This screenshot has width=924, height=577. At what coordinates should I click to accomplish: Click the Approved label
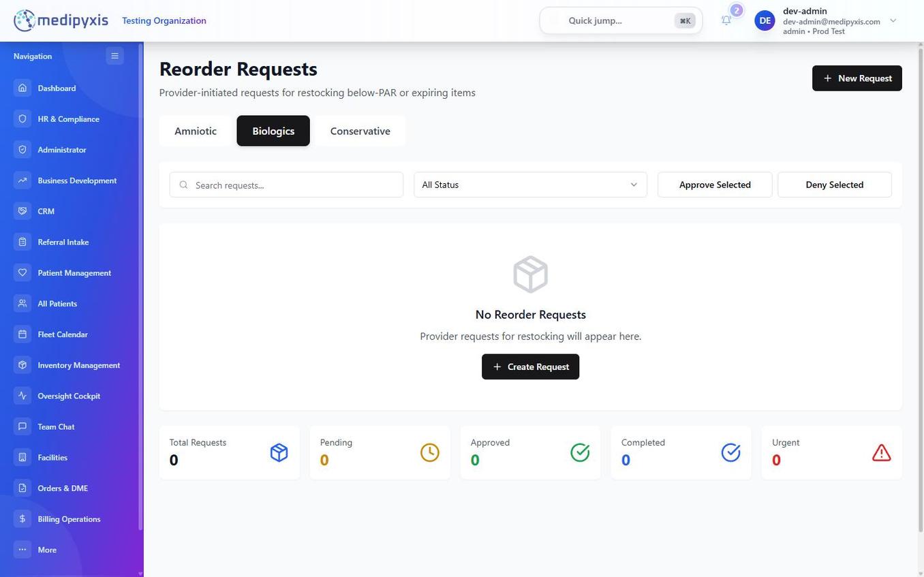pos(490,442)
